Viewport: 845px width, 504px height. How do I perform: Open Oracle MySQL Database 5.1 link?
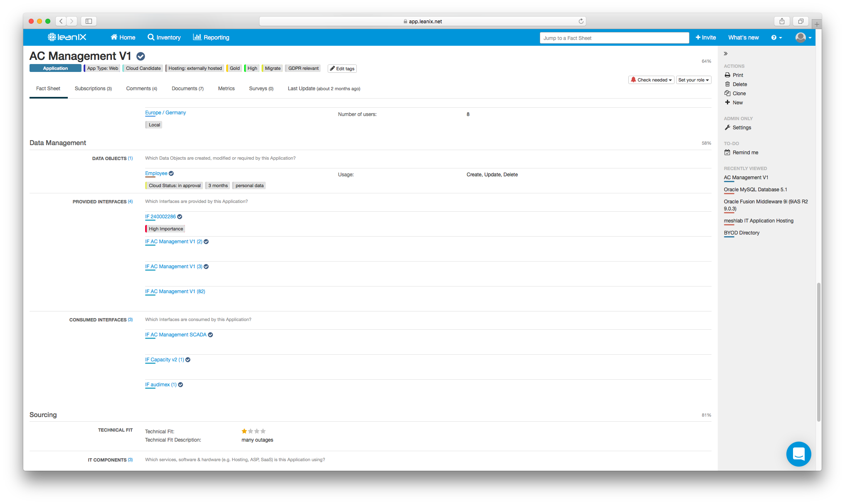pos(755,190)
